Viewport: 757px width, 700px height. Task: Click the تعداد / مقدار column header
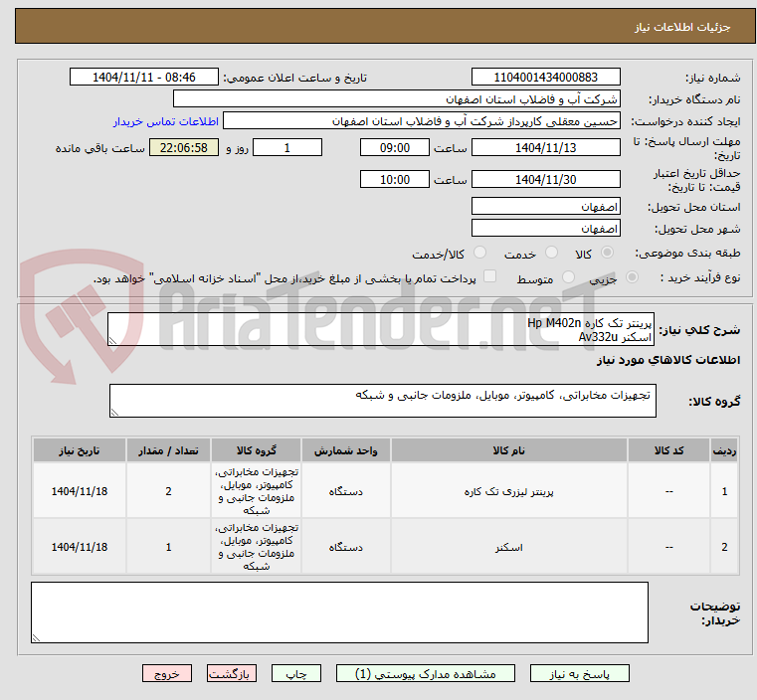(168, 450)
